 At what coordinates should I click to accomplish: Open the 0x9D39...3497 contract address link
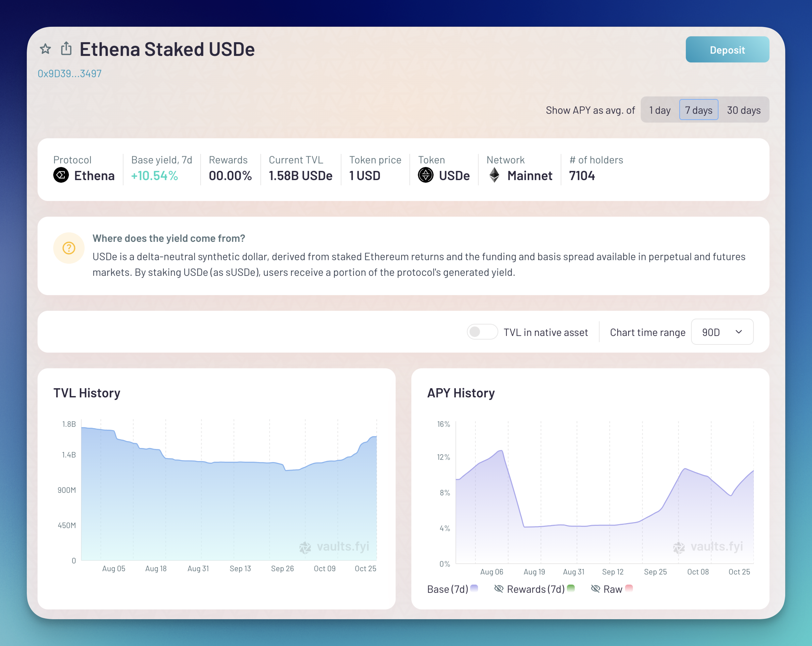pos(70,74)
